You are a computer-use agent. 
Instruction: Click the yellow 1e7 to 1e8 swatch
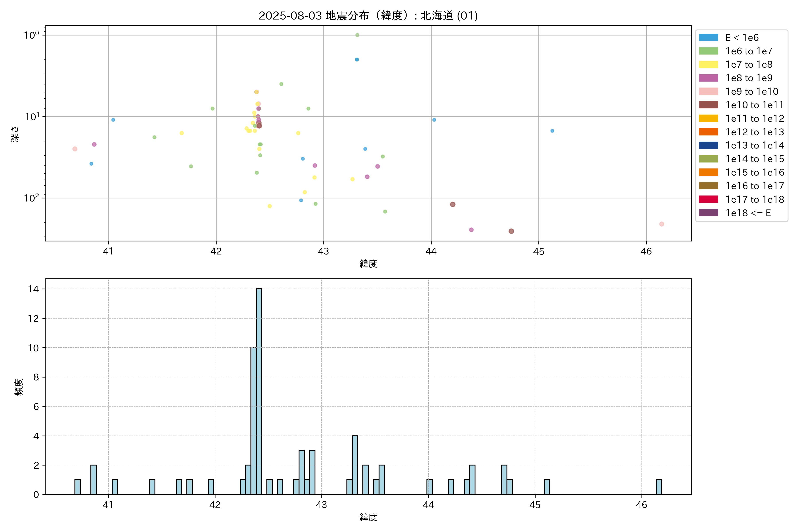(708, 65)
